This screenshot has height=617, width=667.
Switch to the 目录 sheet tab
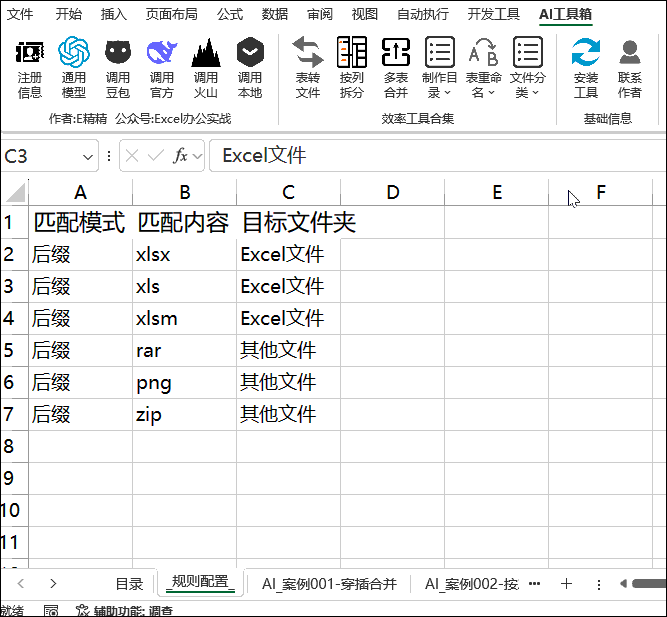[129, 584]
